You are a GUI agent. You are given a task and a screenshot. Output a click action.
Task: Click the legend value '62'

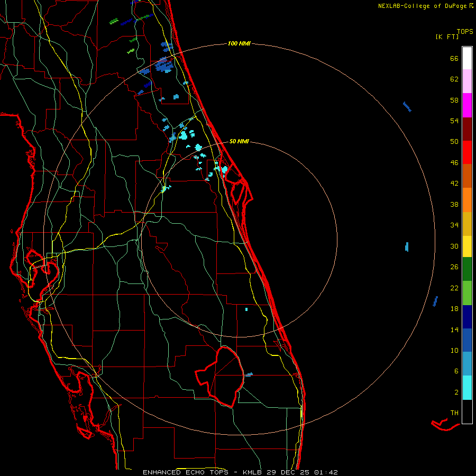[x=454, y=79]
